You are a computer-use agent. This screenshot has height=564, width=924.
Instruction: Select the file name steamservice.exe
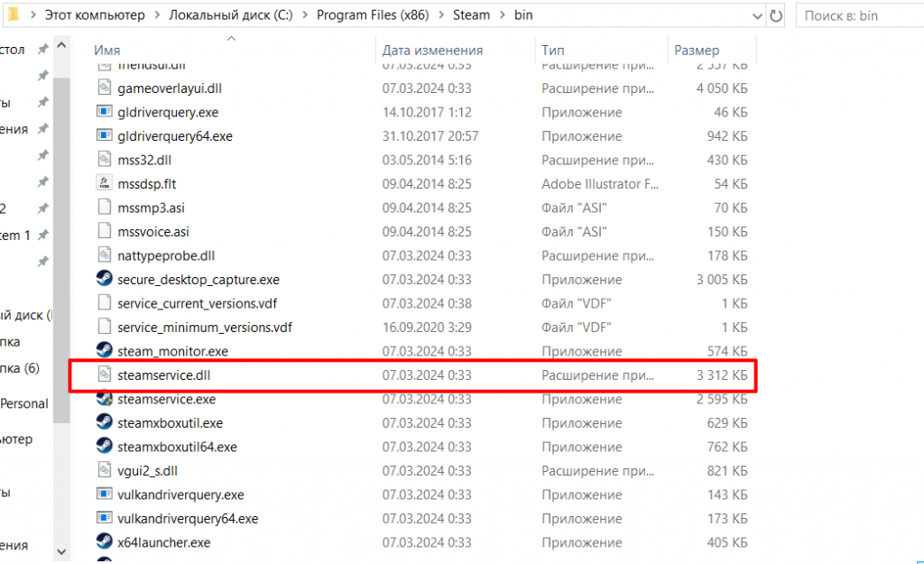pos(167,399)
